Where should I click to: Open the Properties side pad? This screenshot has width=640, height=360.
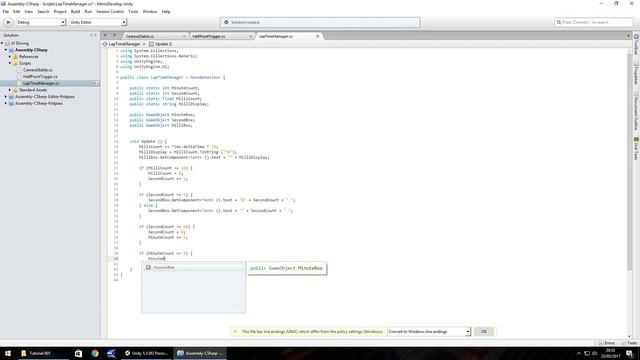coord(636,73)
